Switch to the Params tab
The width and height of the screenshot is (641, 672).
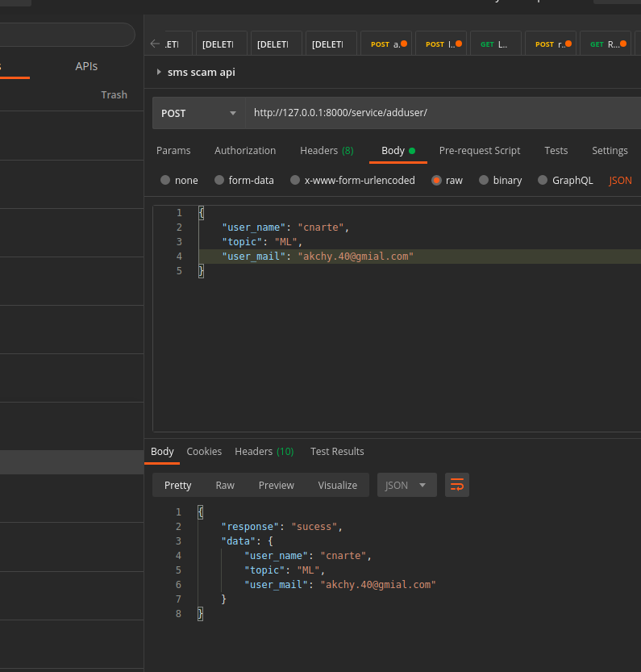(174, 150)
